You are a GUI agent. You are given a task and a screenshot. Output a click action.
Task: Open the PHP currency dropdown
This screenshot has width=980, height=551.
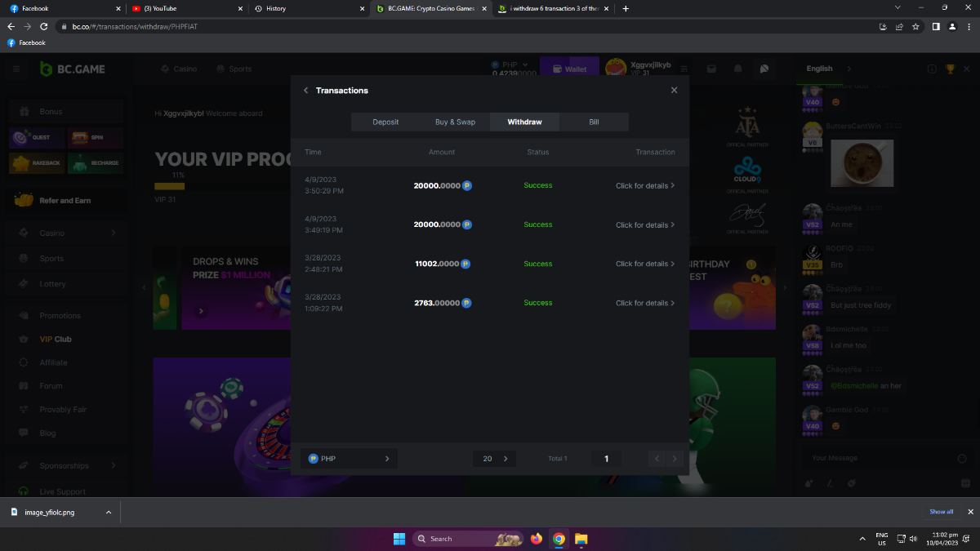tap(349, 459)
